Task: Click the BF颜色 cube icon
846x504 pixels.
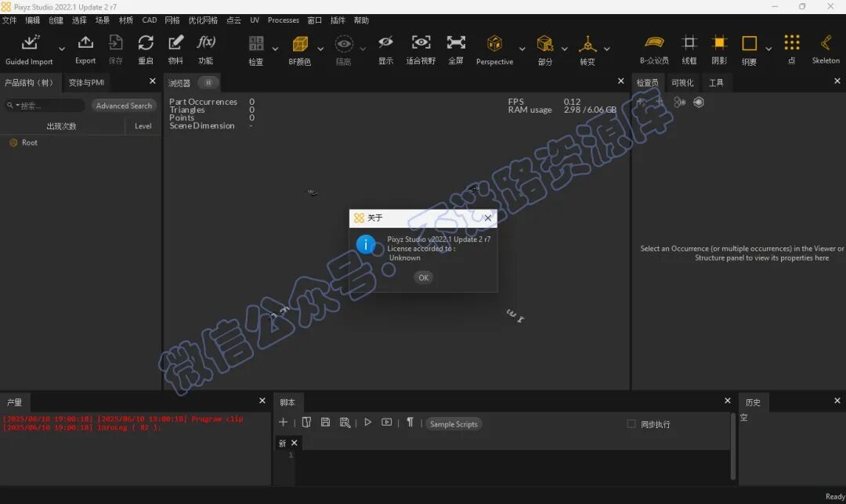Action: tap(300, 43)
